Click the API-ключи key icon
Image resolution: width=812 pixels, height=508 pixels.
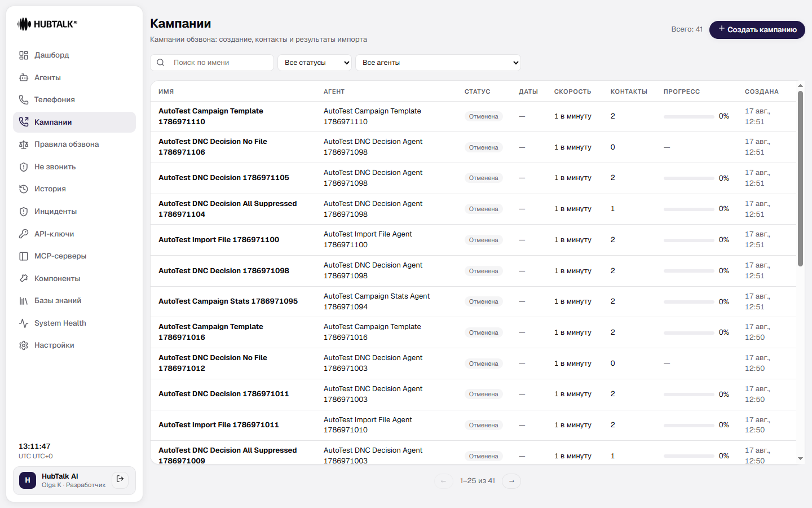click(24, 234)
